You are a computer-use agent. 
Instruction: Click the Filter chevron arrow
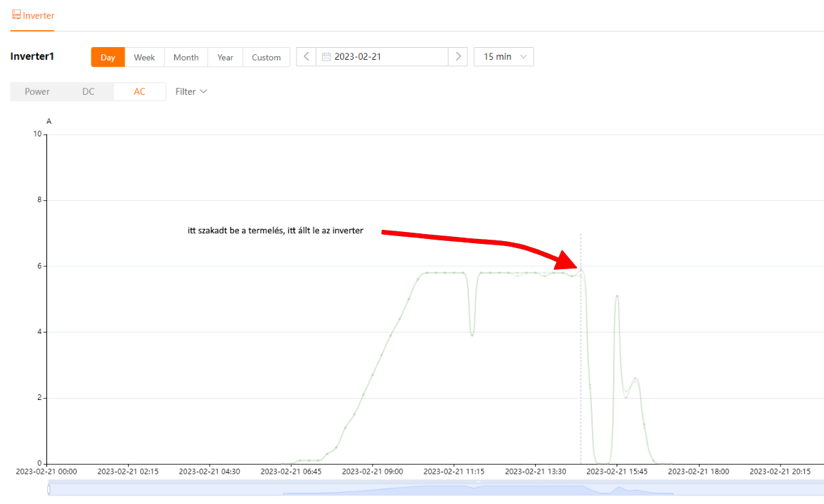point(203,91)
